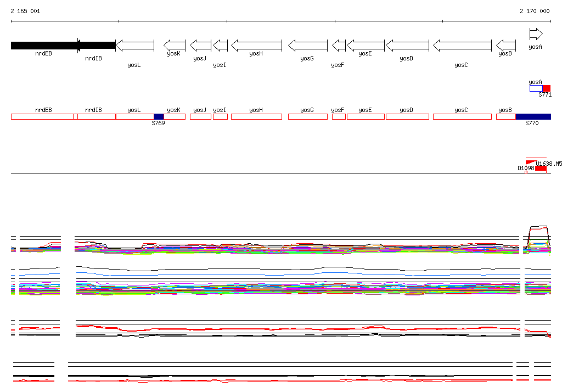
Task: Click the end coordinate 2 170 000
Action: 535,11
